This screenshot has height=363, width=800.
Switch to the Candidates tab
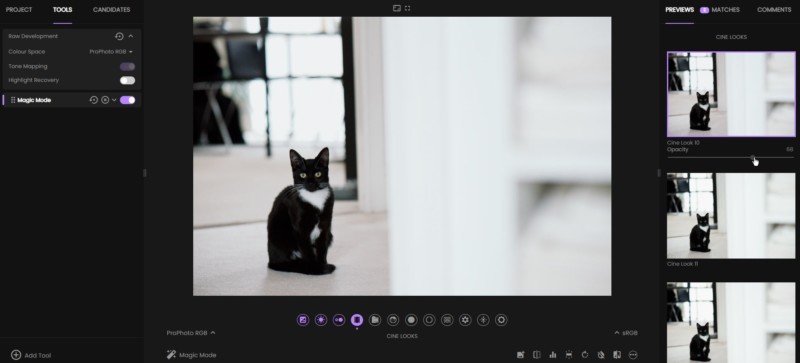click(111, 10)
